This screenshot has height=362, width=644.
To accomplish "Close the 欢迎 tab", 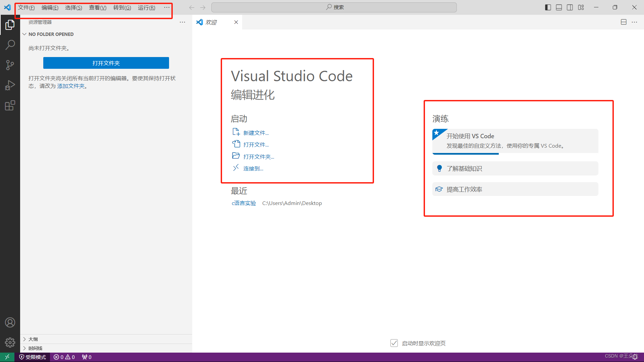I will tap(236, 22).
